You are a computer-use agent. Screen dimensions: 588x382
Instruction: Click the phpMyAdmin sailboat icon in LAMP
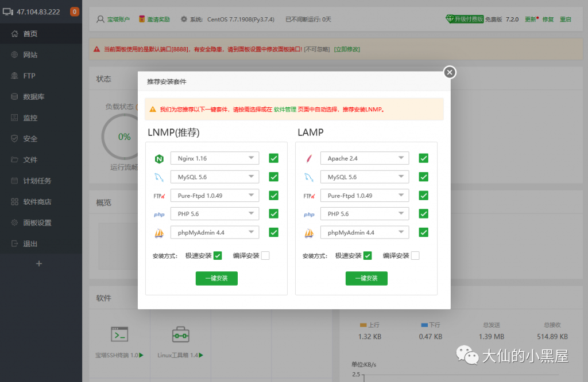coord(309,233)
